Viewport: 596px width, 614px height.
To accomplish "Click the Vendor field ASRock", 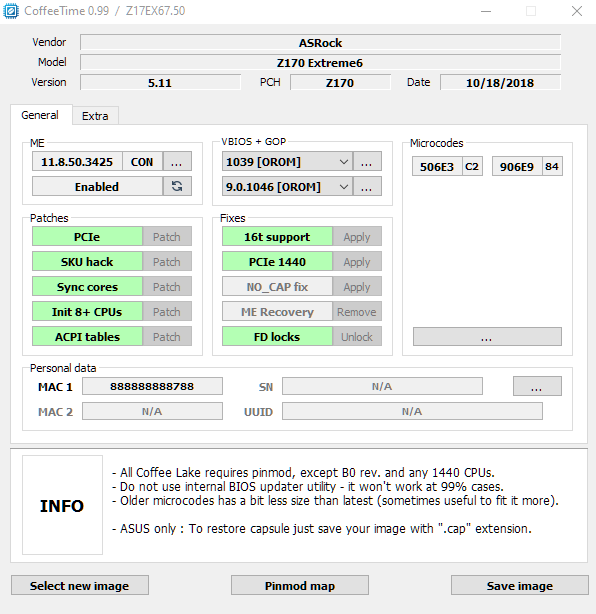I will [320, 42].
